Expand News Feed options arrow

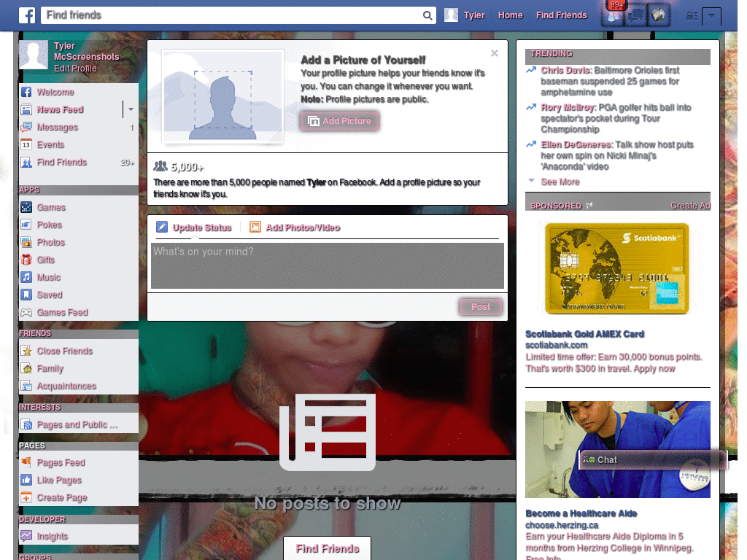pos(131,109)
